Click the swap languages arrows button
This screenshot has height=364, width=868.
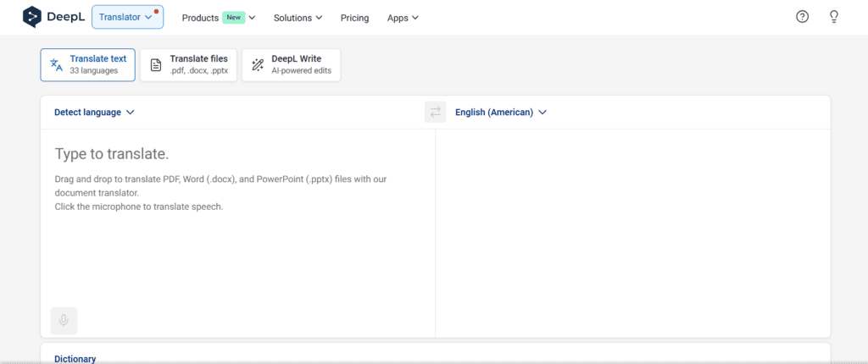[435, 113]
